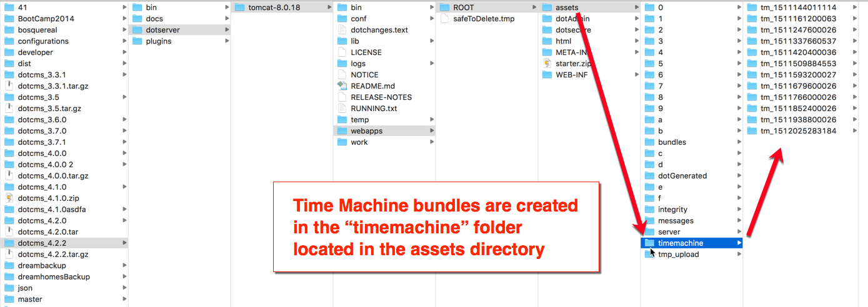Click the dotcms_4.1.0.zip archive icon
The image size is (868, 307).
click(9, 198)
